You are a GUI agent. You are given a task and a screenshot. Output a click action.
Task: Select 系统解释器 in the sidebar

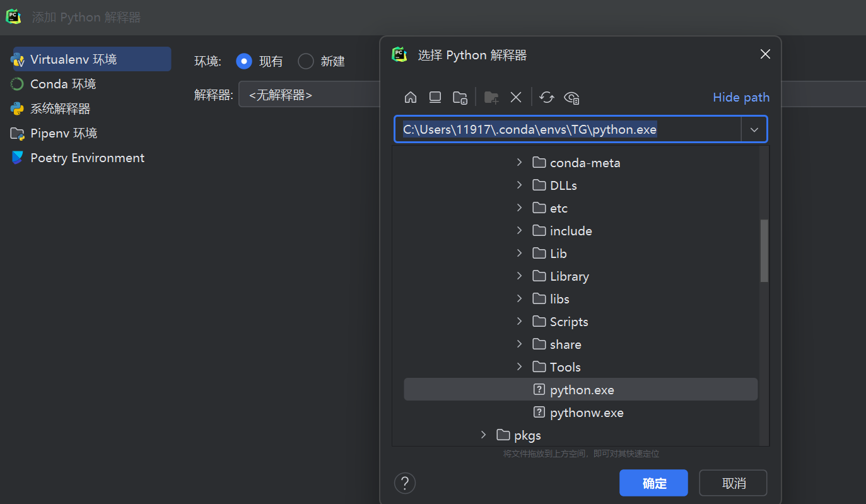coord(61,108)
